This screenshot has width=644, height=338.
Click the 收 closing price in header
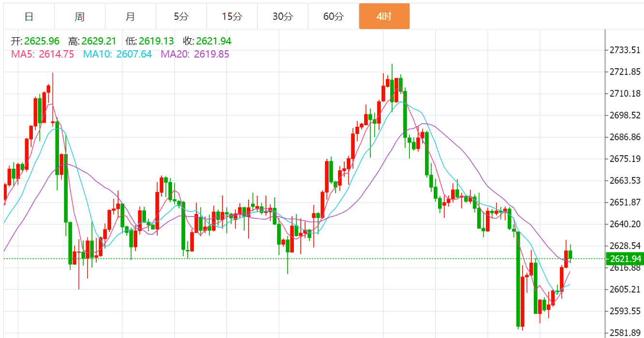coord(214,42)
